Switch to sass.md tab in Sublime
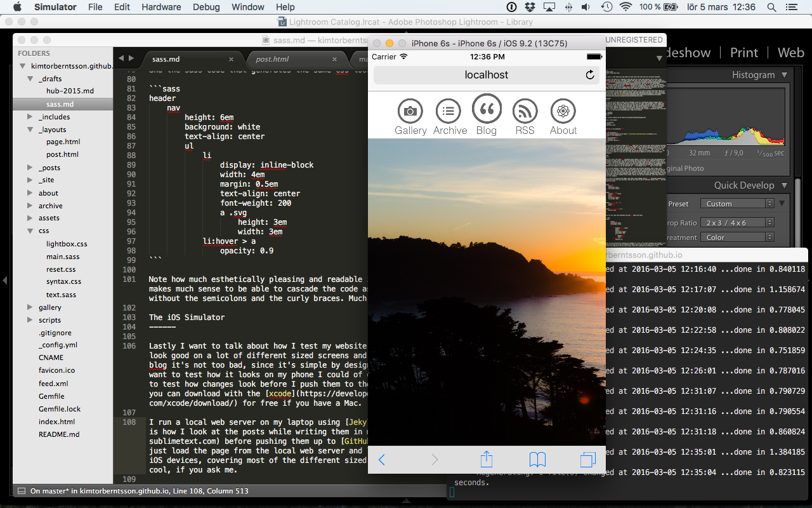This screenshot has height=508, width=812. click(x=166, y=59)
